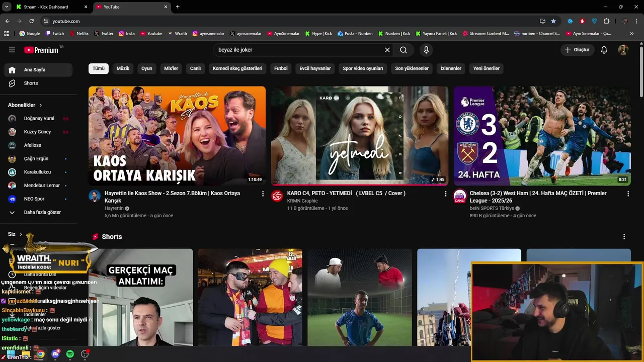Open Afelioss subscription channel
Image resolution: width=644 pixels, height=362 pixels.
point(39,145)
